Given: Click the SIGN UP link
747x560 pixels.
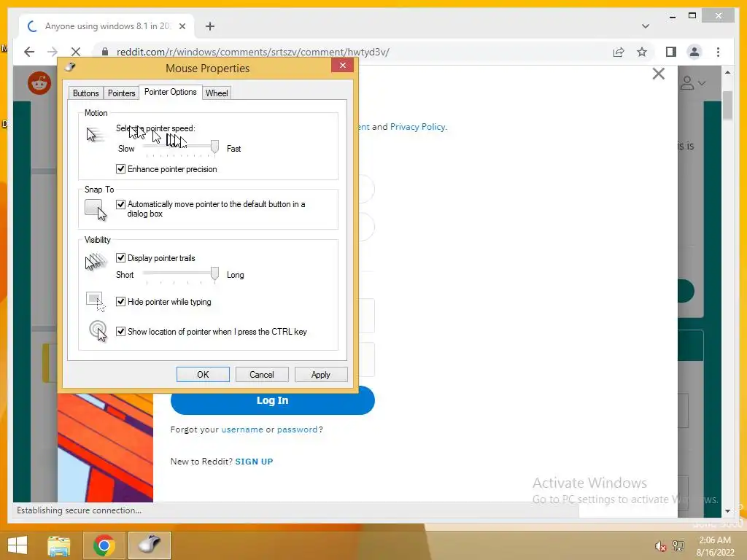Looking at the screenshot, I should pyautogui.click(x=254, y=462).
